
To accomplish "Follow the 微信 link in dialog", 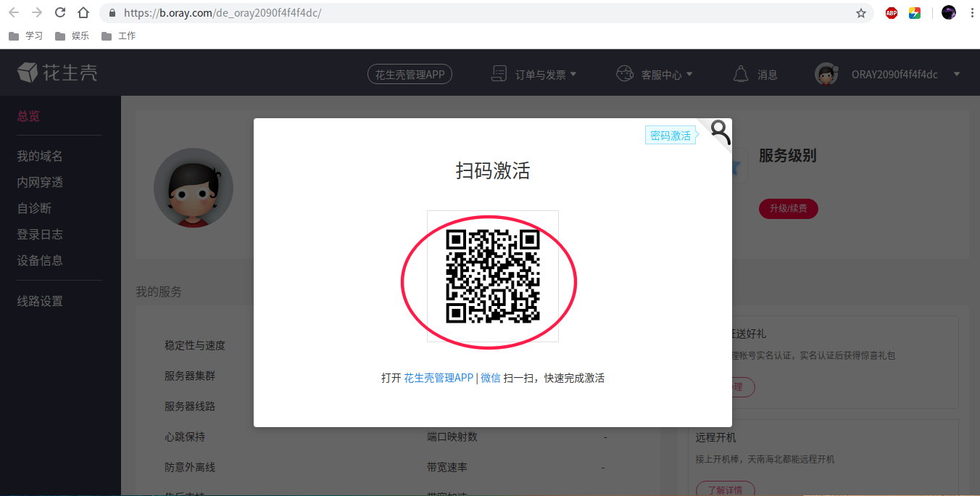I will [x=491, y=378].
